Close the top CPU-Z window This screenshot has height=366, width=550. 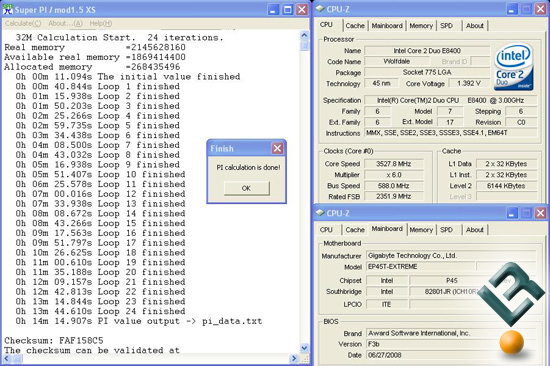(x=540, y=9)
